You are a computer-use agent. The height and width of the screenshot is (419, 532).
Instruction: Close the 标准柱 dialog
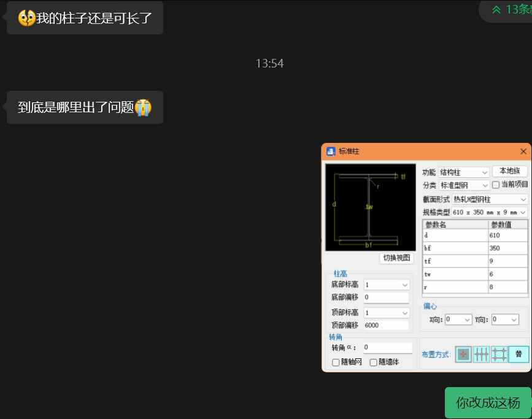pyautogui.click(x=523, y=152)
